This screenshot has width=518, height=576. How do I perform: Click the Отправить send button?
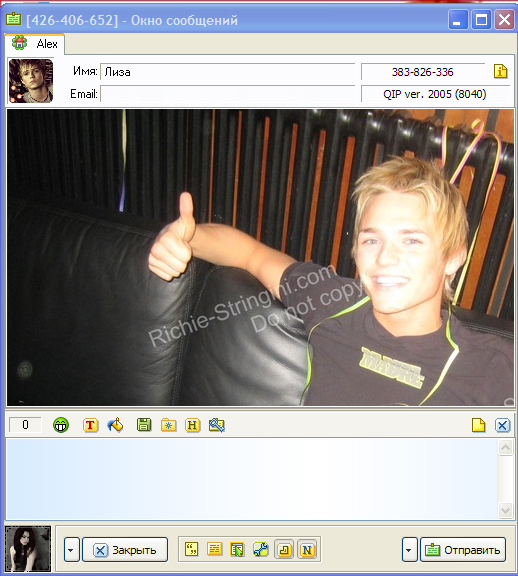coord(463,550)
